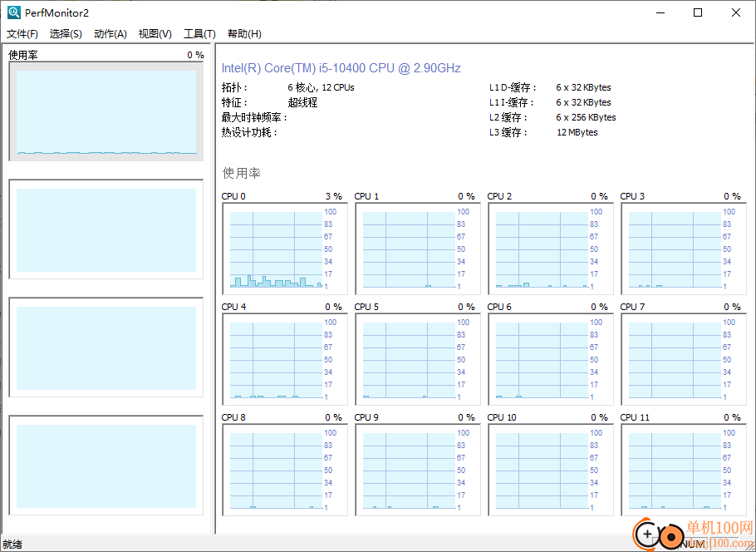This screenshot has width=756, height=552.
Task: Close the PerfMonitor2 window
Action: [x=736, y=12]
